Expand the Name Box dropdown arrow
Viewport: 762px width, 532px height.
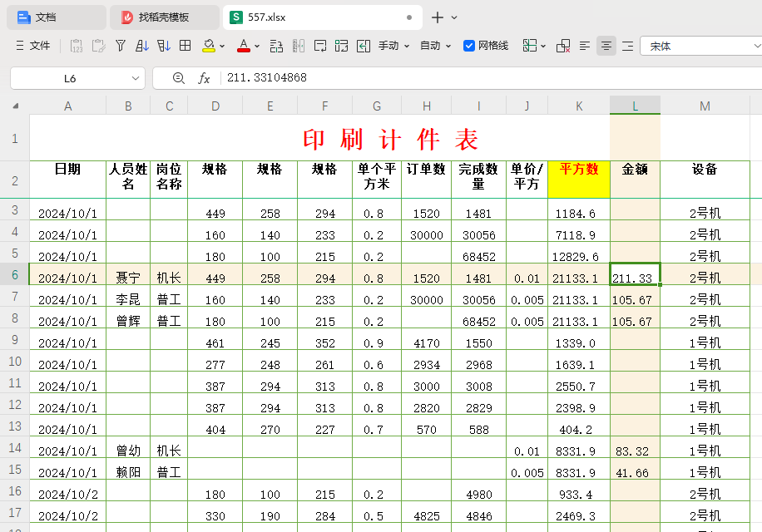(x=135, y=78)
